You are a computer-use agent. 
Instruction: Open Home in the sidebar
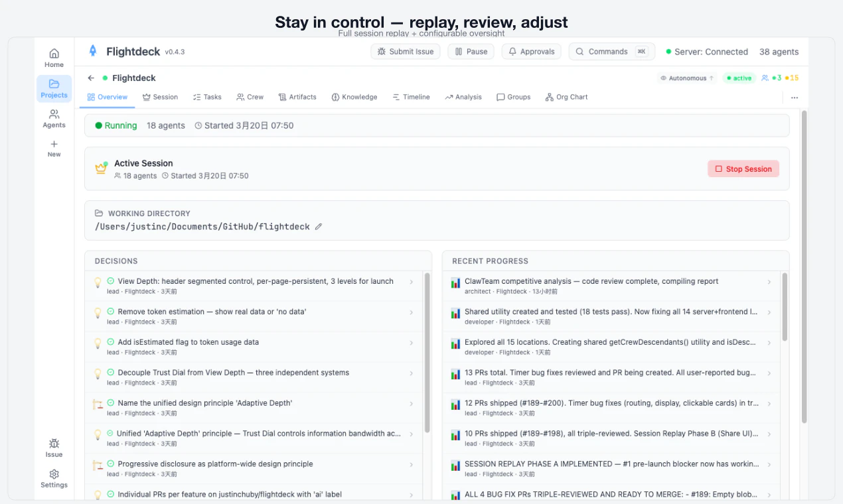pos(54,58)
